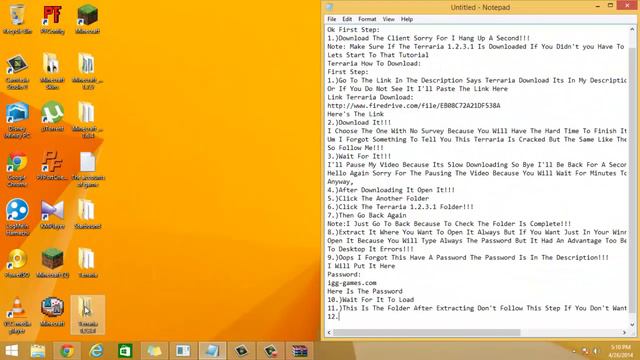
Task: Click the 'Ok First Step:' line
Action: pos(353,30)
